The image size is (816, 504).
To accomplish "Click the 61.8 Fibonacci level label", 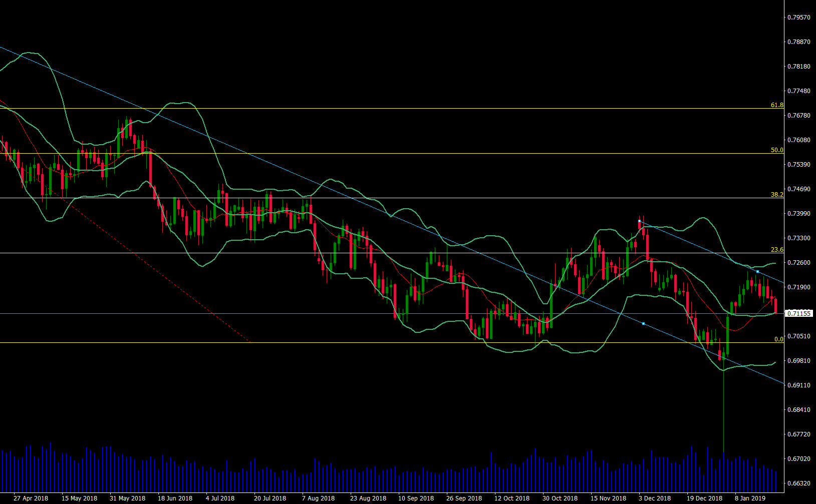I will (777, 105).
